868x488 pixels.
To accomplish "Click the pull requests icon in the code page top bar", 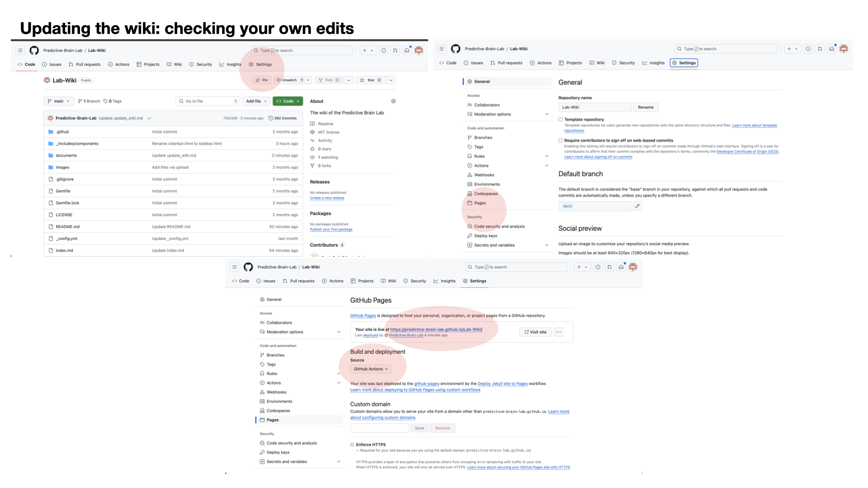I will pyautogui.click(x=395, y=51).
